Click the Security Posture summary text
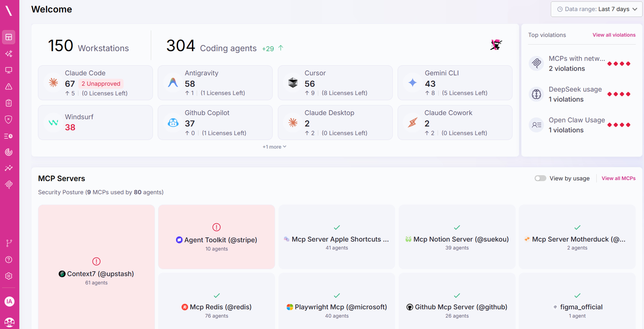 [101, 192]
